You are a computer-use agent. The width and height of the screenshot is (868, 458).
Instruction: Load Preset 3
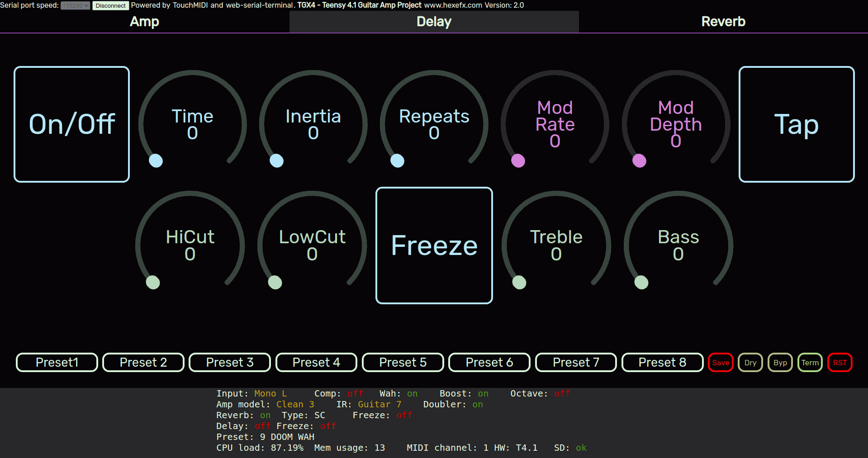pos(230,363)
